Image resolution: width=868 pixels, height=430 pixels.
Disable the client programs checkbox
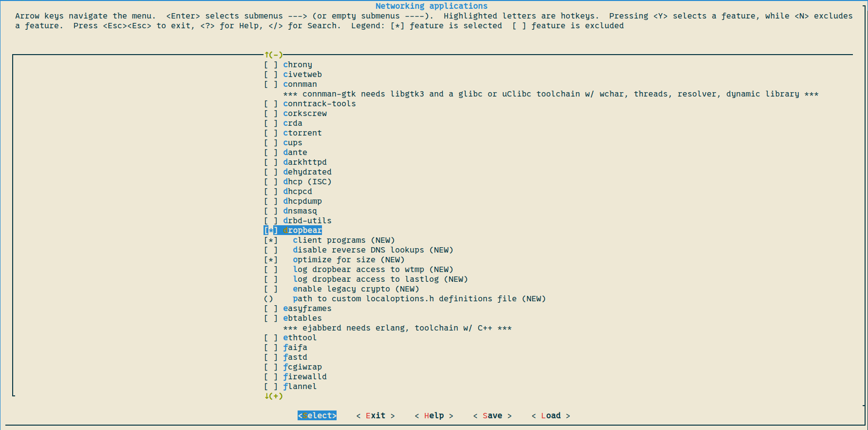point(271,240)
